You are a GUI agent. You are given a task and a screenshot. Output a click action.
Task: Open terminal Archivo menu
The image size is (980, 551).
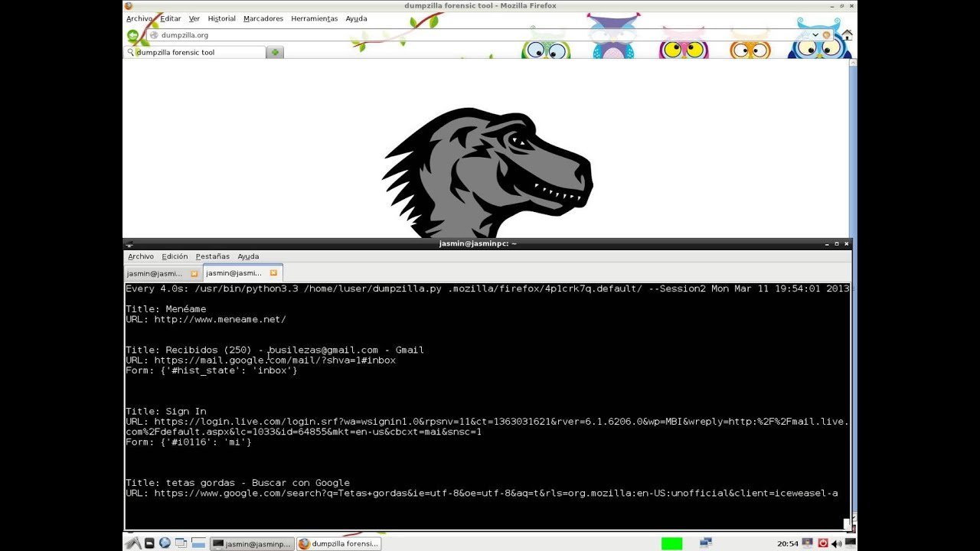pos(141,256)
